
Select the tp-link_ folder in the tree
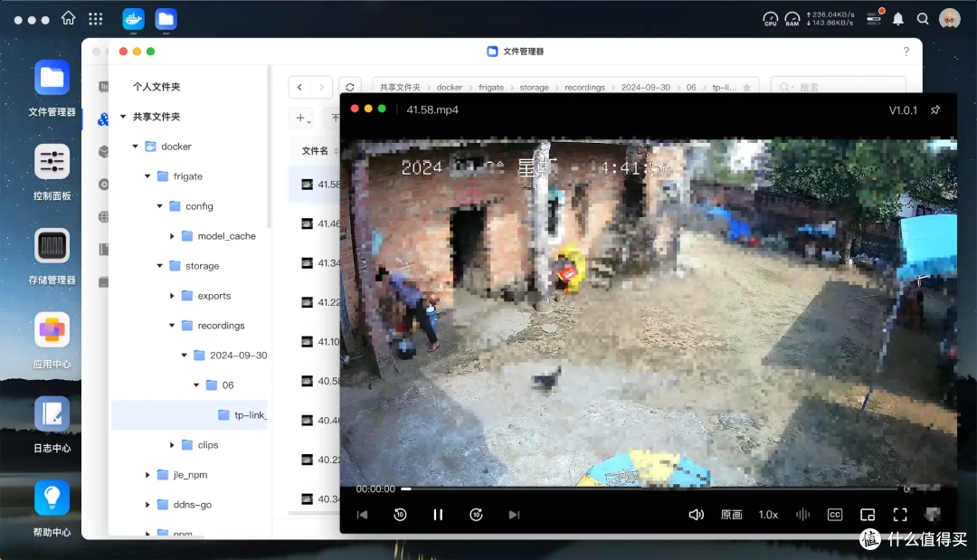pyautogui.click(x=189, y=415)
